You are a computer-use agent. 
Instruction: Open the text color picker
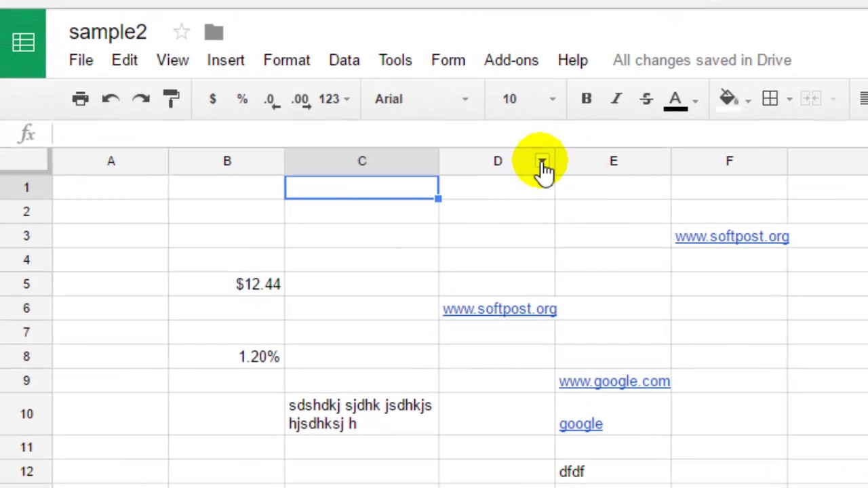(676, 99)
